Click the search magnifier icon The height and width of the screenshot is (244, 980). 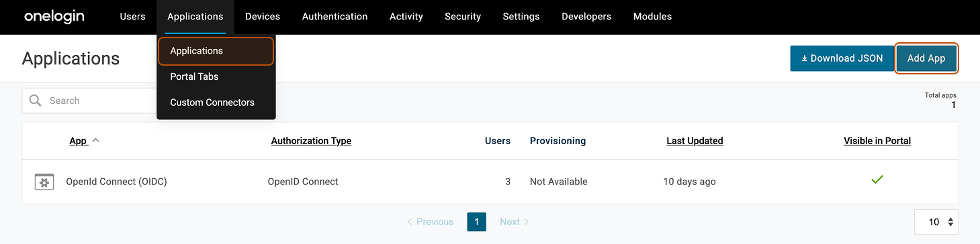pos(36,101)
